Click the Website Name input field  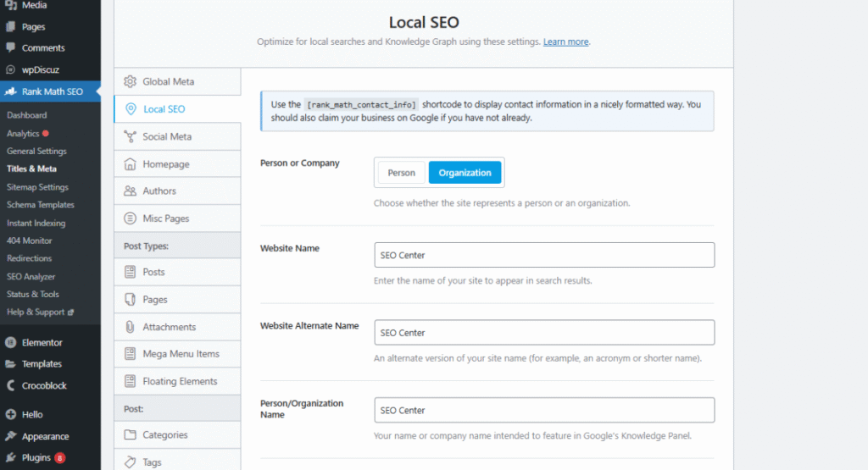[543, 255]
